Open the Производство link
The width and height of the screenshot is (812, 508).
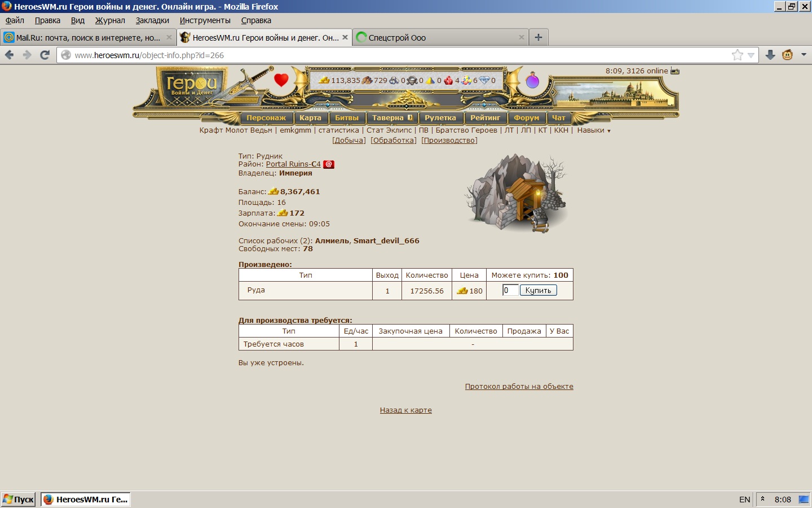(449, 141)
